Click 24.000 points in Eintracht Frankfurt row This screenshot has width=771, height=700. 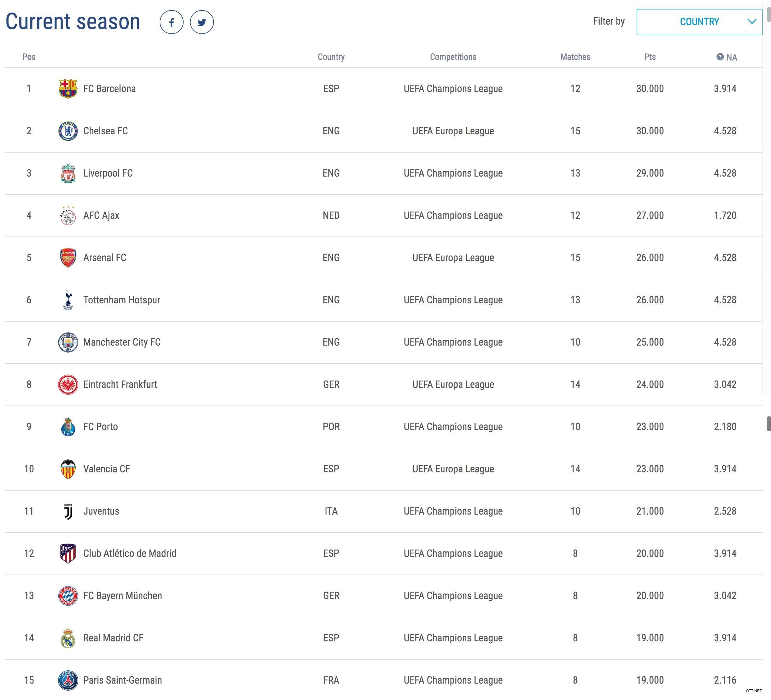coord(650,385)
